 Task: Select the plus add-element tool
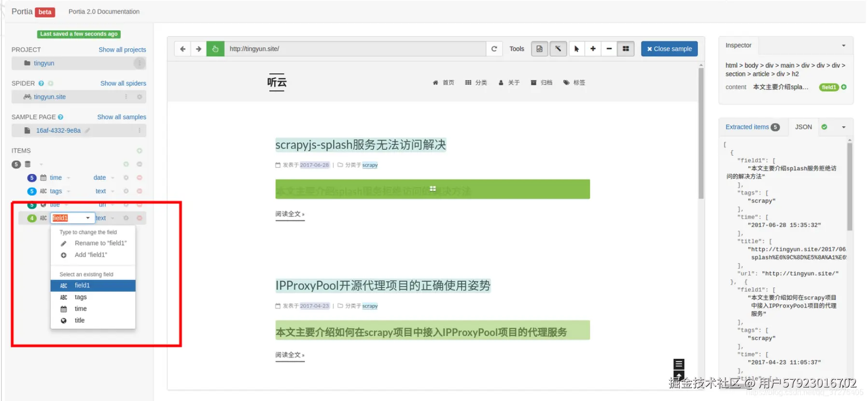[x=593, y=49]
